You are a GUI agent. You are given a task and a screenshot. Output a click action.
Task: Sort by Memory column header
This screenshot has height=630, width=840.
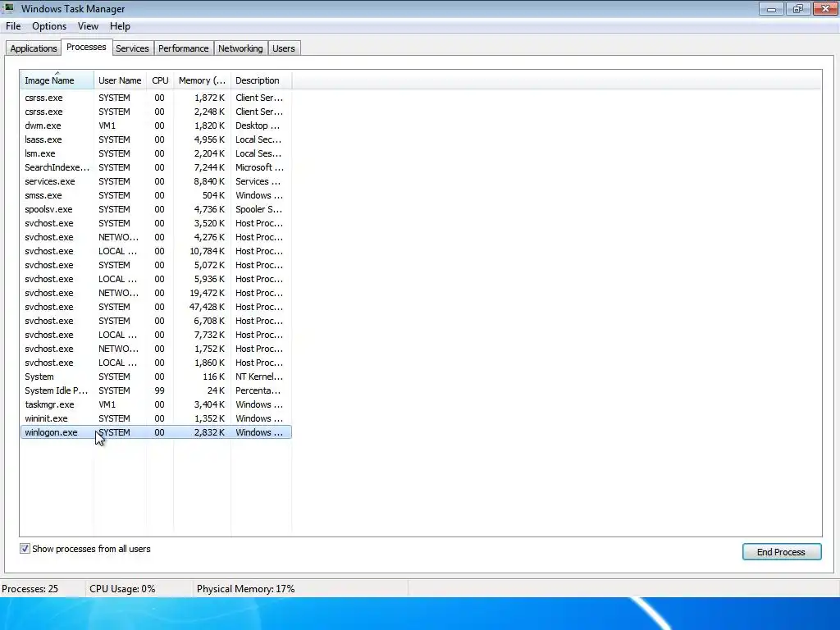202,80
